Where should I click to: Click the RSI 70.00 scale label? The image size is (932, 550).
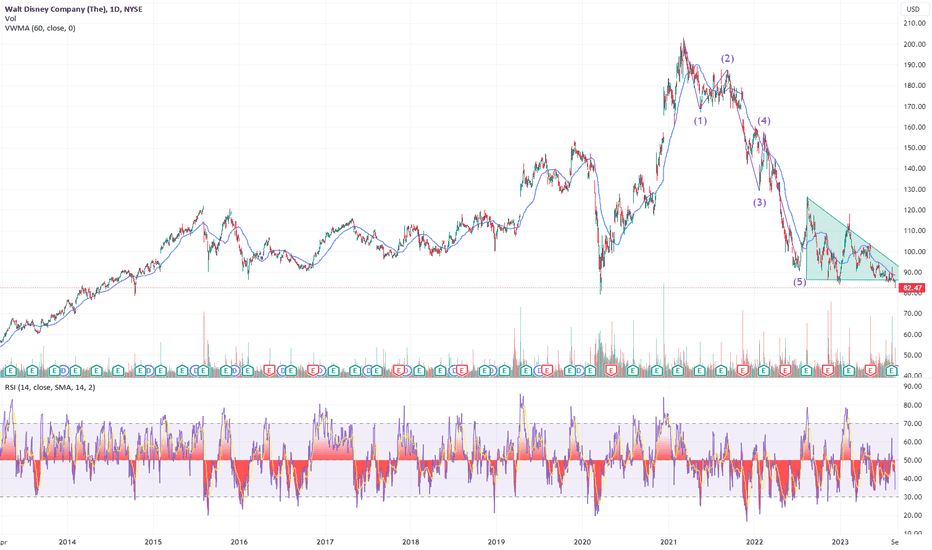[x=912, y=423]
